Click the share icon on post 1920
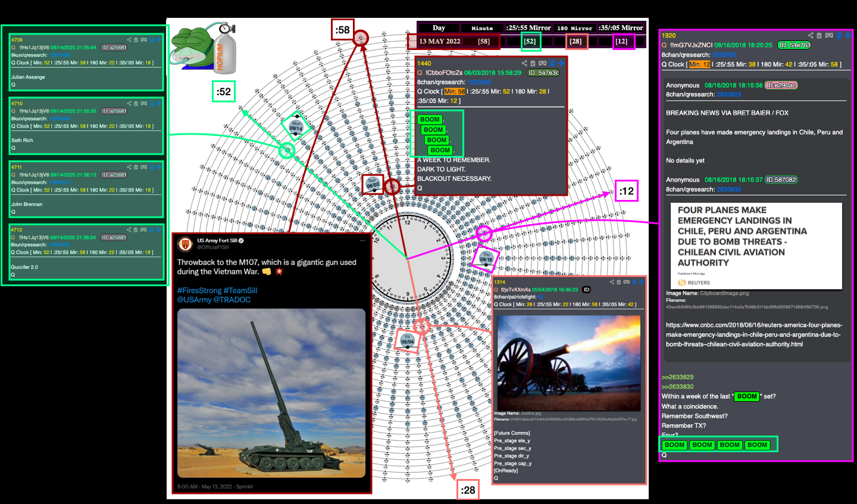 tap(811, 35)
